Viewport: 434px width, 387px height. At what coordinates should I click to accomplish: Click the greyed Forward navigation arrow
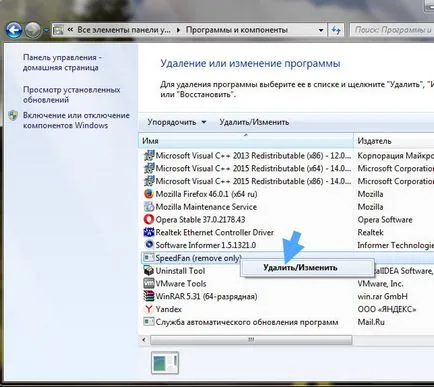tap(33, 31)
